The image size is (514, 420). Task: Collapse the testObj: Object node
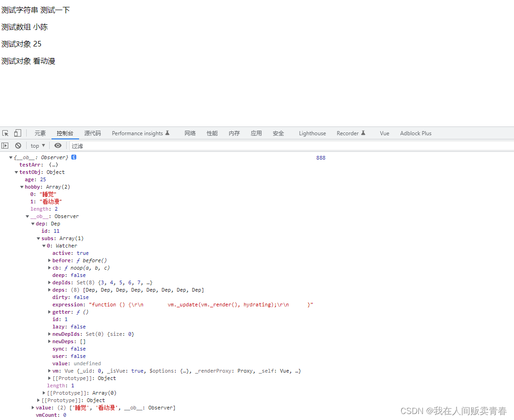click(16, 172)
